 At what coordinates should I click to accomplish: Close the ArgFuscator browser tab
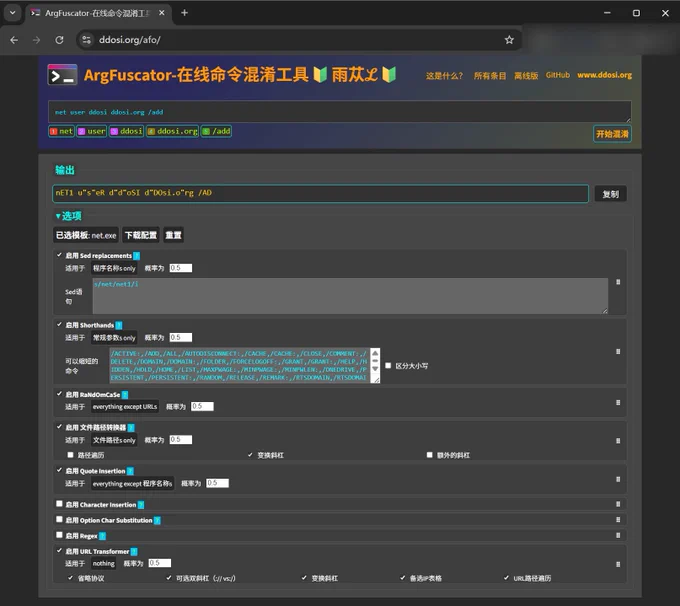click(x=161, y=13)
